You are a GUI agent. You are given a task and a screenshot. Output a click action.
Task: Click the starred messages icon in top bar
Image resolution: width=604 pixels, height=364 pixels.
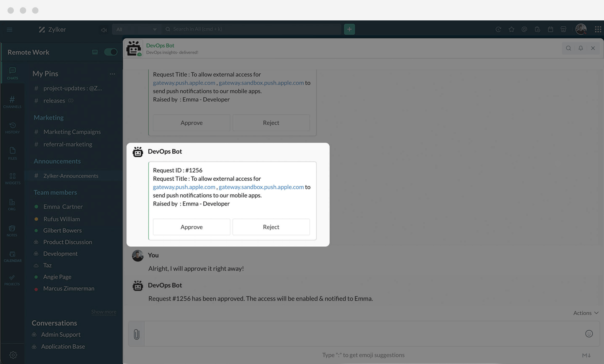pyautogui.click(x=511, y=29)
